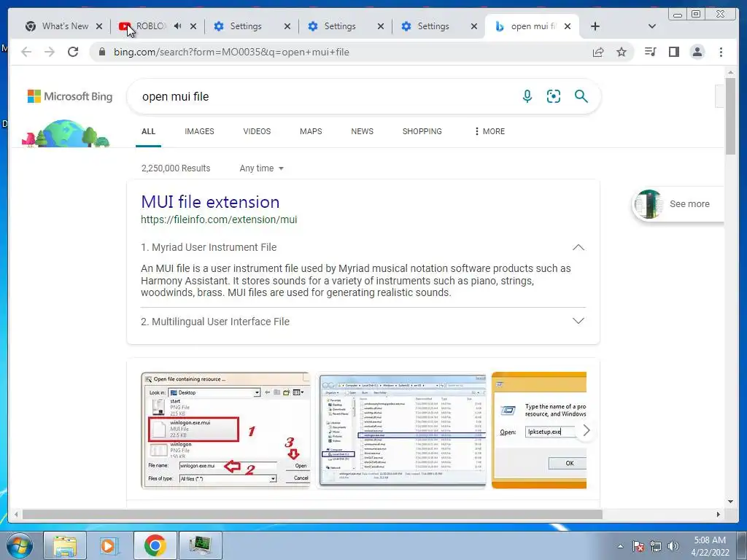This screenshot has width=747, height=560.
Task: Select the ALL search tab
Action: click(x=148, y=131)
